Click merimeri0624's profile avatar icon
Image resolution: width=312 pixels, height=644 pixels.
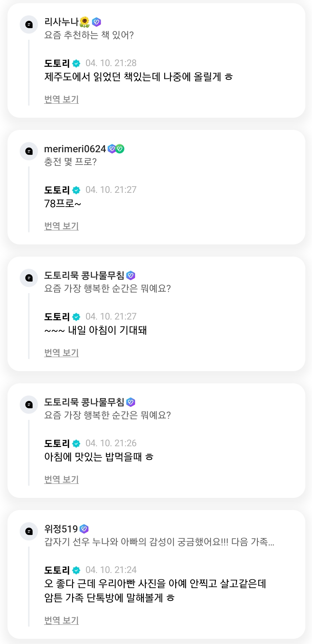[29, 151]
